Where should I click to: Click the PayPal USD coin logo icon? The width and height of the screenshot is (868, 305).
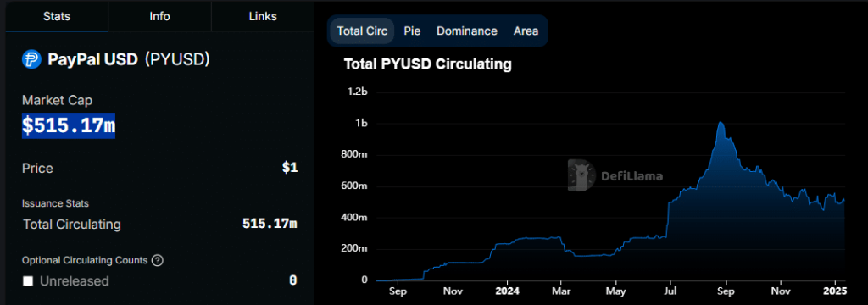point(31,58)
